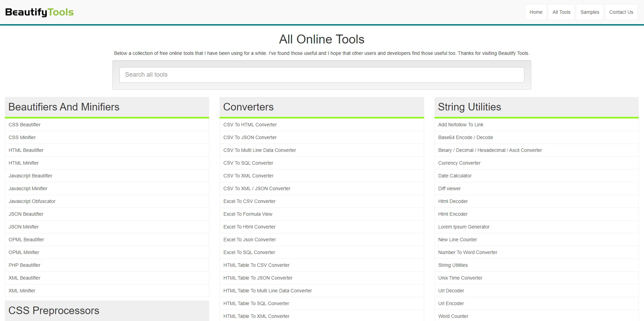Open Javascript Obfuscator tool
The height and width of the screenshot is (321, 644).
pos(32,201)
